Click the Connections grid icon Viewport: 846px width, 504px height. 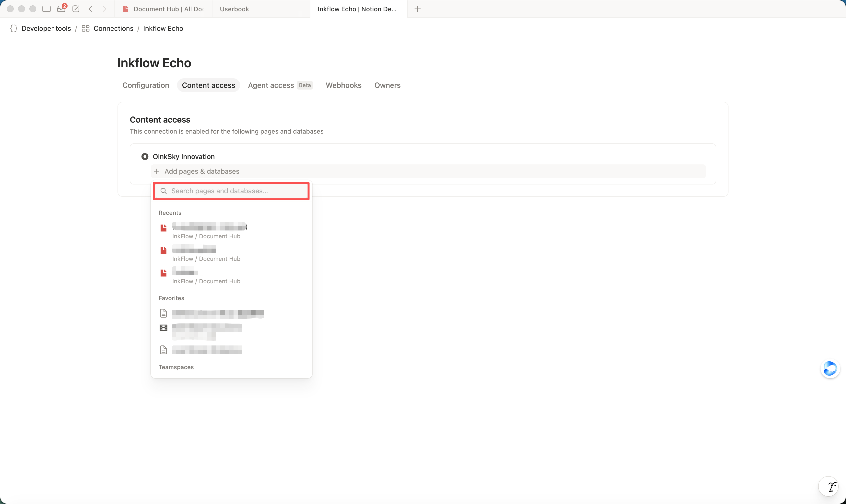click(86, 28)
